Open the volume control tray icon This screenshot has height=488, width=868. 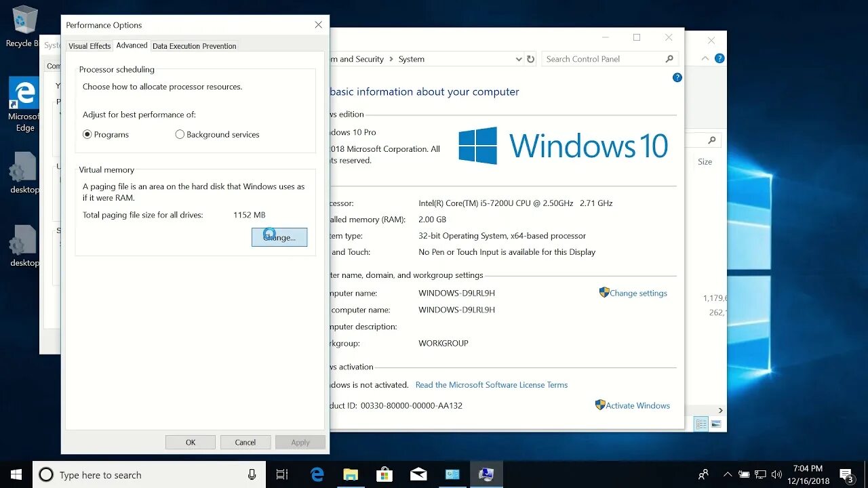click(x=776, y=474)
